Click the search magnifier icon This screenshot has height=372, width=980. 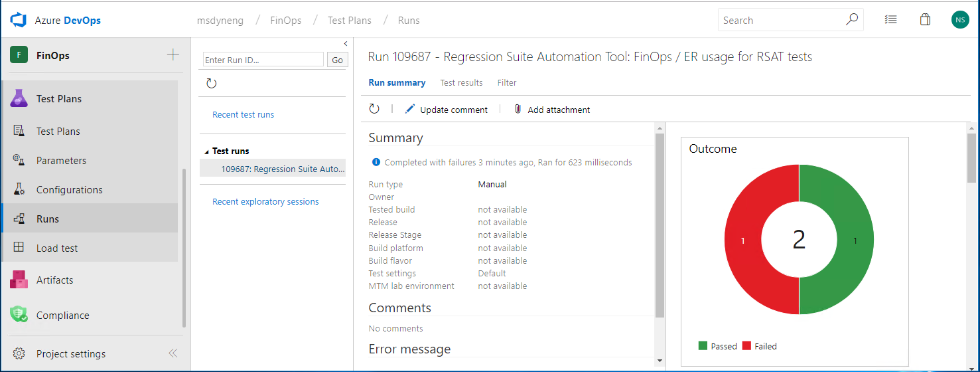852,20
